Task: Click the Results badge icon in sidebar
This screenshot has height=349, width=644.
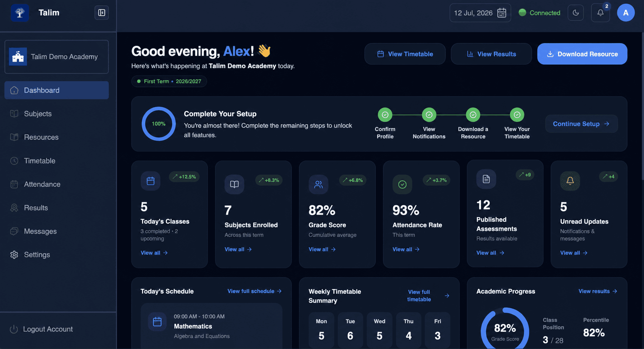Action: click(x=14, y=208)
